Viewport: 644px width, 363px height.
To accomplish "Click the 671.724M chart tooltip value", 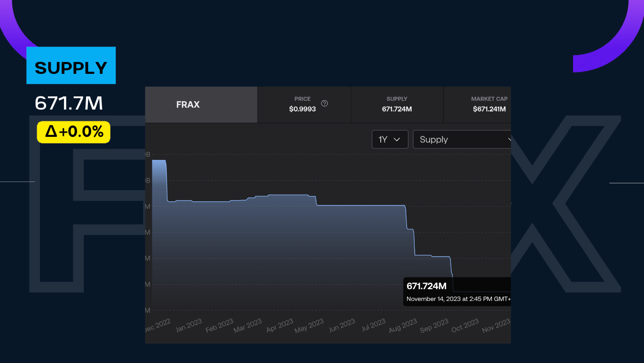I will click(x=426, y=286).
